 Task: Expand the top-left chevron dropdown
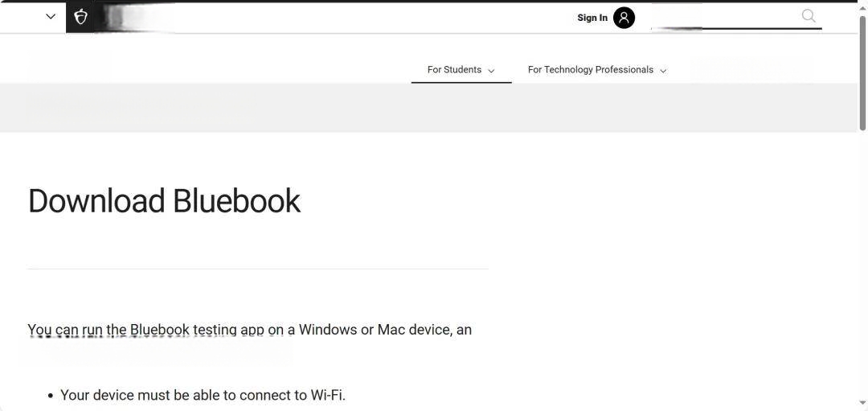(x=51, y=17)
